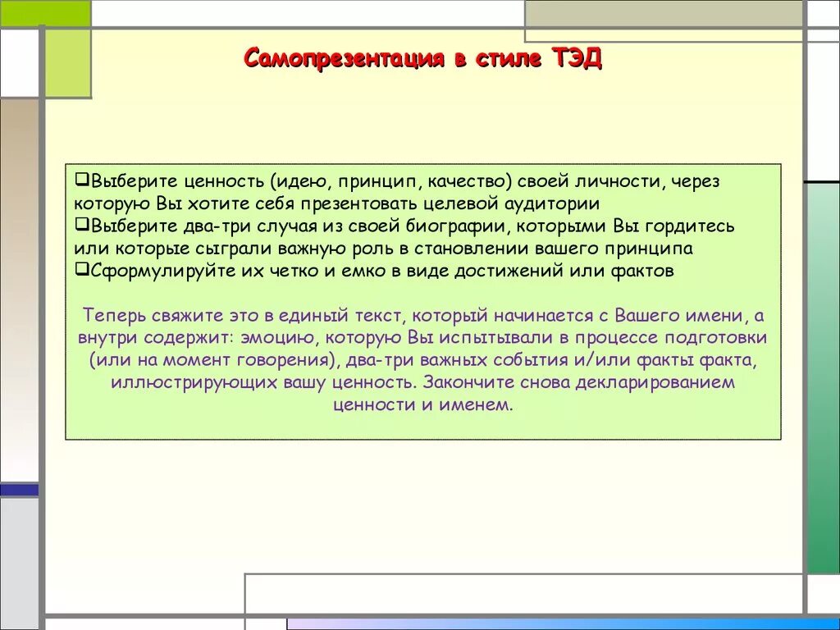Click the text 'Выберите ценность (идею, принцип, качество)'

301,181
